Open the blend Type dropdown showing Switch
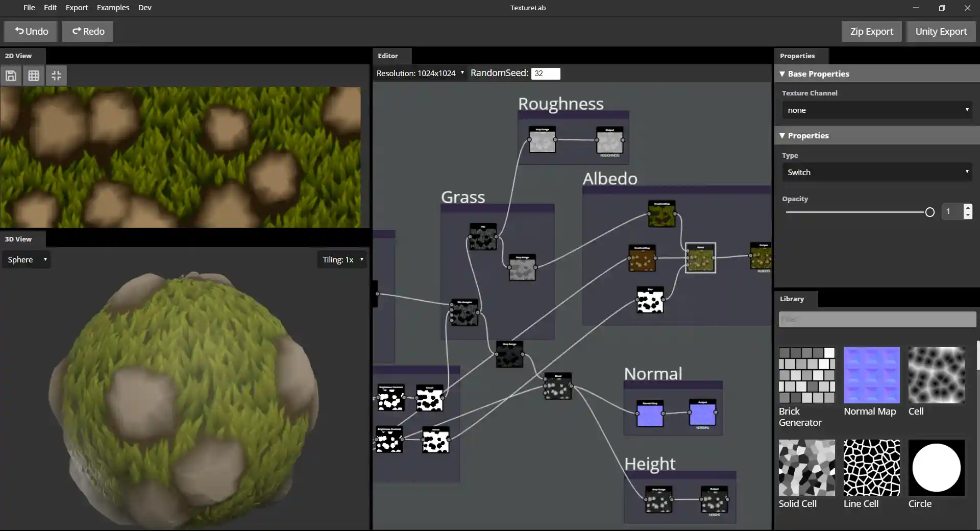The image size is (980, 531). point(877,172)
